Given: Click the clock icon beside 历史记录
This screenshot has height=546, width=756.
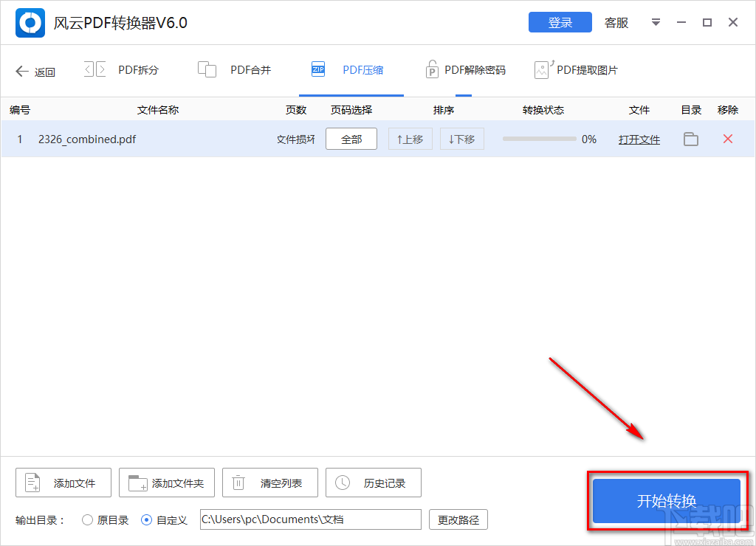Looking at the screenshot, I should coord(341,483).
